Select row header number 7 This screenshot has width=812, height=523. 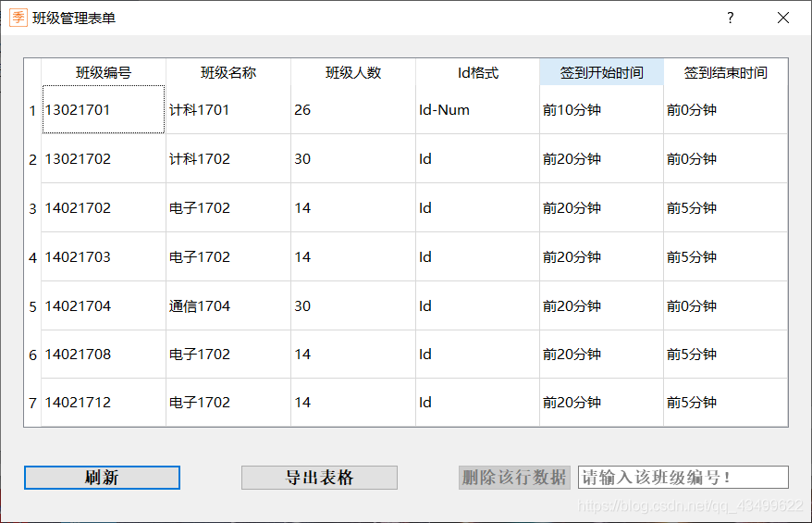point(32,403)
